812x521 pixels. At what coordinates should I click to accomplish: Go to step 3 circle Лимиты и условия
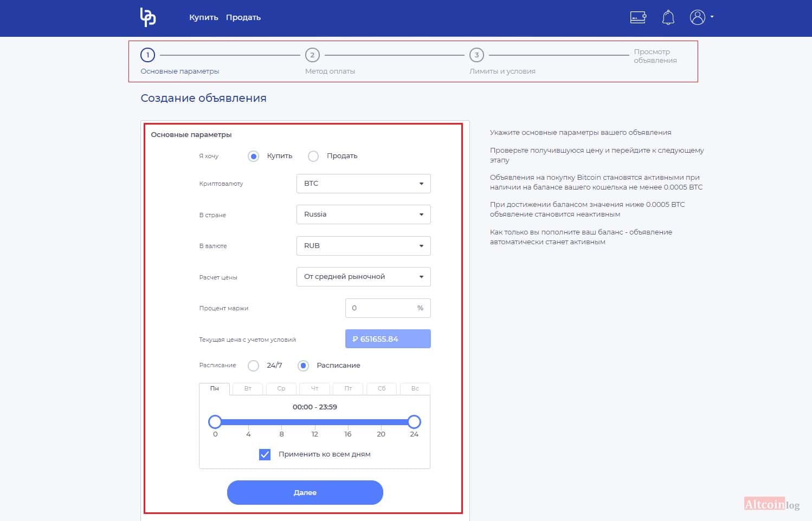click(x=476, y=55)
